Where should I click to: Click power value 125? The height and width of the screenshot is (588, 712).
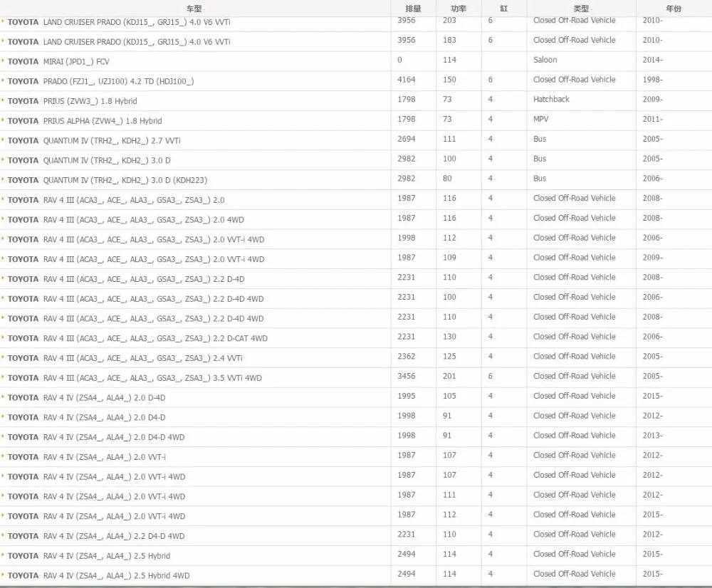pyautogui.click(x=449, y=357)
